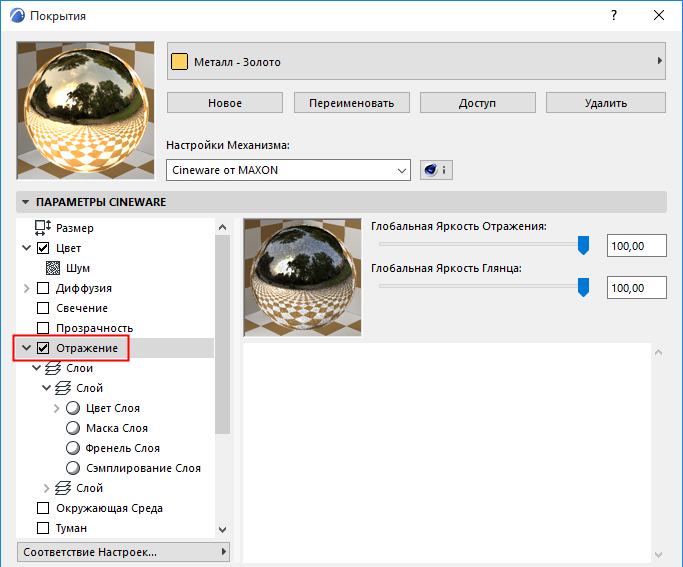
Task: Click the Глобальная Яркость Глянца slider handle
Action: pyautogui.click(x=583, y=287)
